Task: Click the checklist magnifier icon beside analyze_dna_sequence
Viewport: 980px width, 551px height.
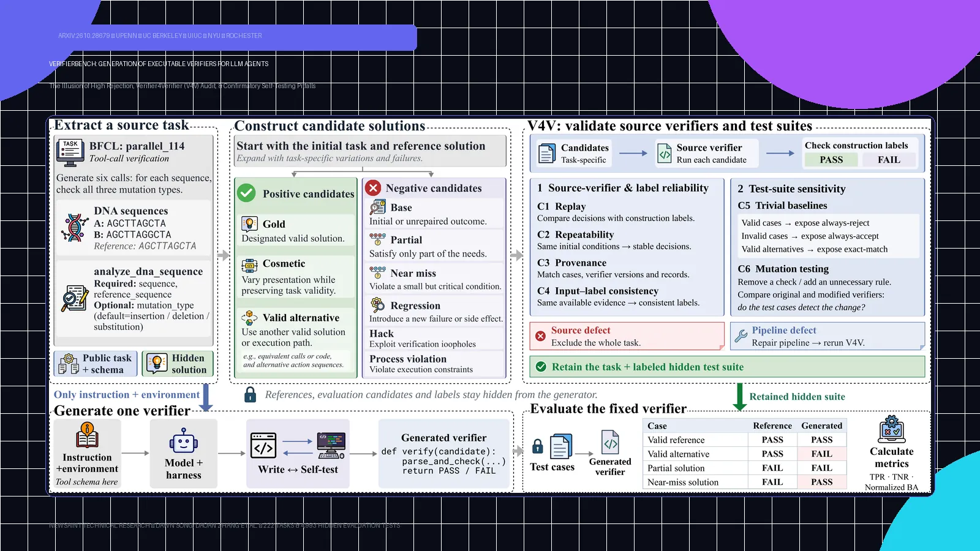Action: tap(75, 298)
